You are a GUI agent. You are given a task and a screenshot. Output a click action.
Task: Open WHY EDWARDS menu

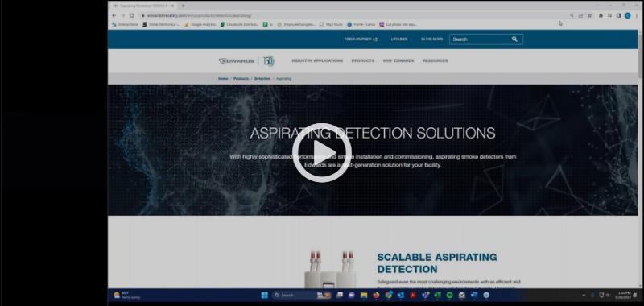click(398, 60)
